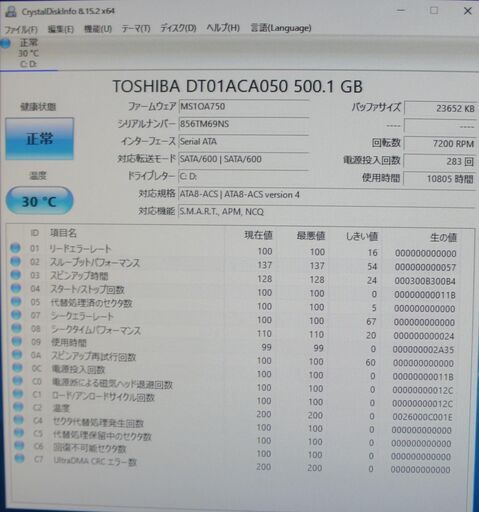Click the power on count 283 回
The height and width of the screenshot is (512, 479).
[x=440, y=162]
